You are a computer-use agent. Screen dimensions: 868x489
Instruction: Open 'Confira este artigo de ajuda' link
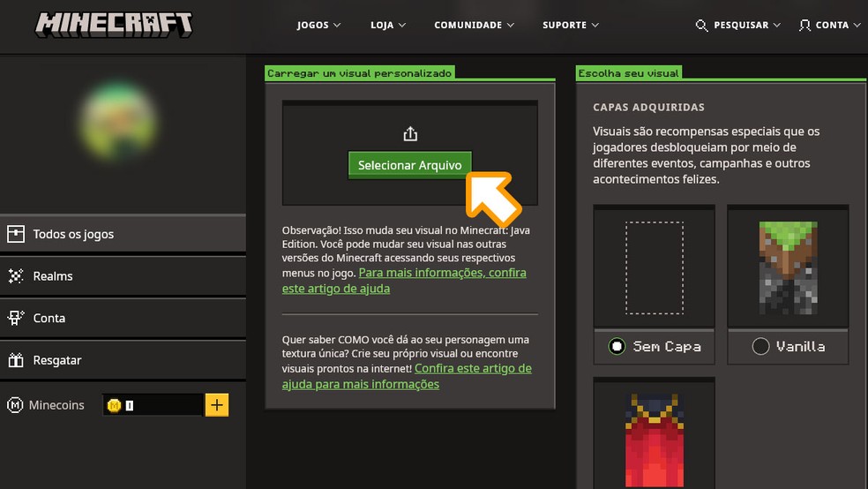tap(407, 376)
